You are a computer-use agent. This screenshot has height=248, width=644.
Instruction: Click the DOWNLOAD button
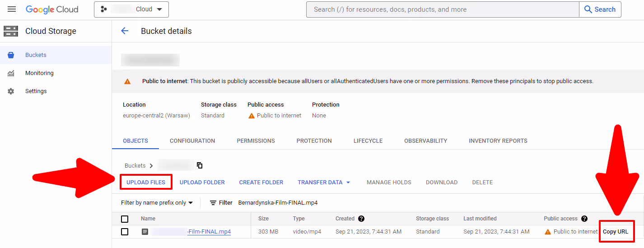pos(442,182)
